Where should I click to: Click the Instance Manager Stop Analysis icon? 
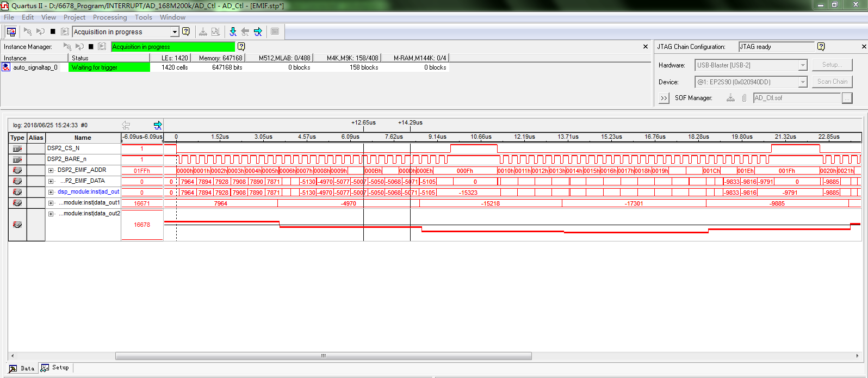pos(91,47)
